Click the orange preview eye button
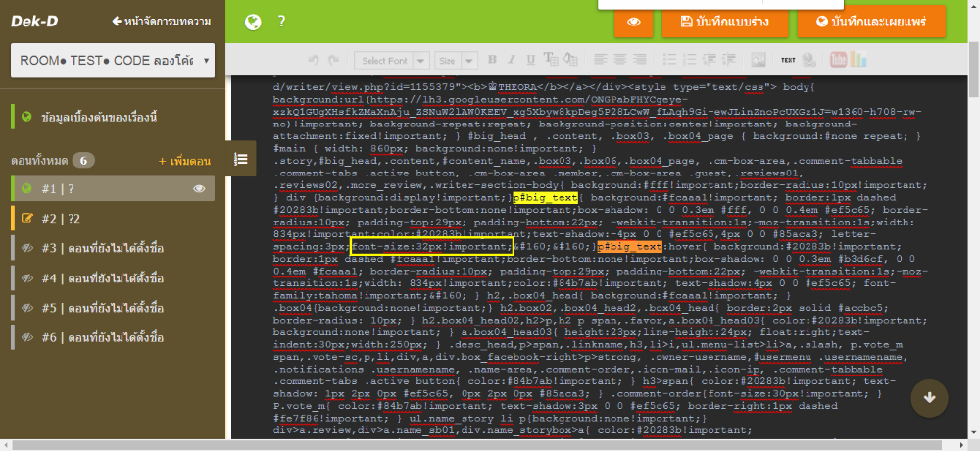980x451 pixels. tap(634, 22)
